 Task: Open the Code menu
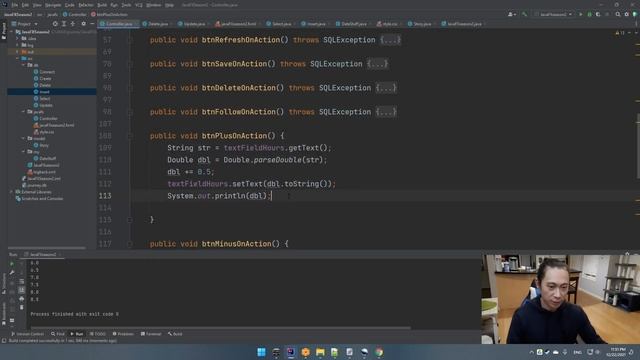70,5
